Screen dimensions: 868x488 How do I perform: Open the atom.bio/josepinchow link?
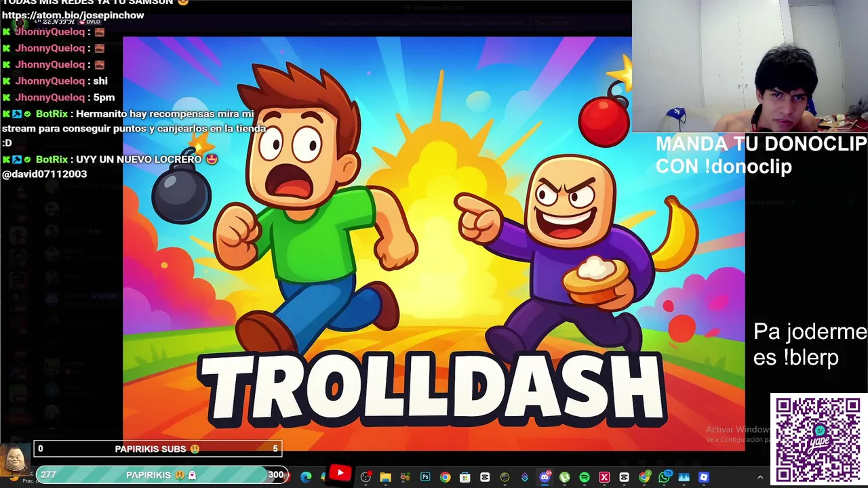pyautogui.click(x=73, y=15)
